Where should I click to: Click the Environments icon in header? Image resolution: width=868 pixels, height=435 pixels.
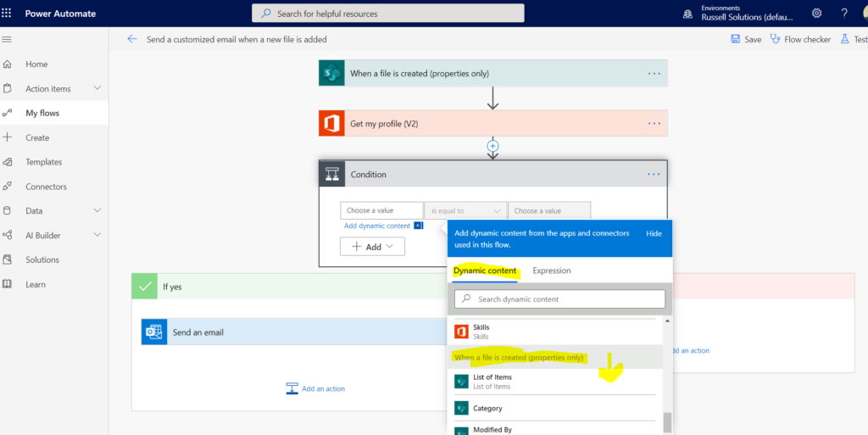688,14
